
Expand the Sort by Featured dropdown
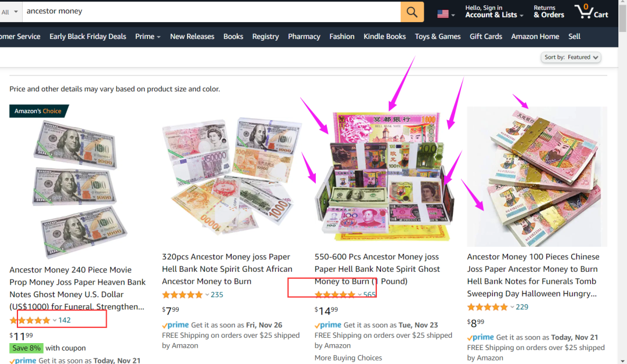[571, 57]
